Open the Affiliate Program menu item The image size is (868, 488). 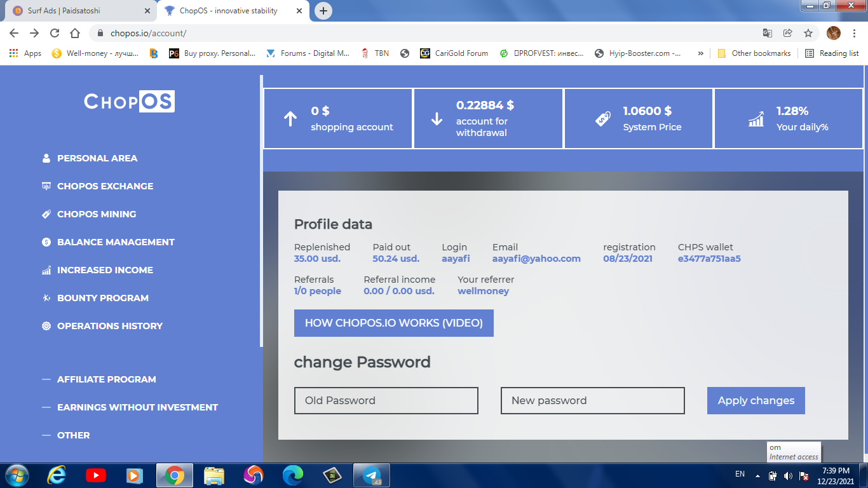pos(106,379)
